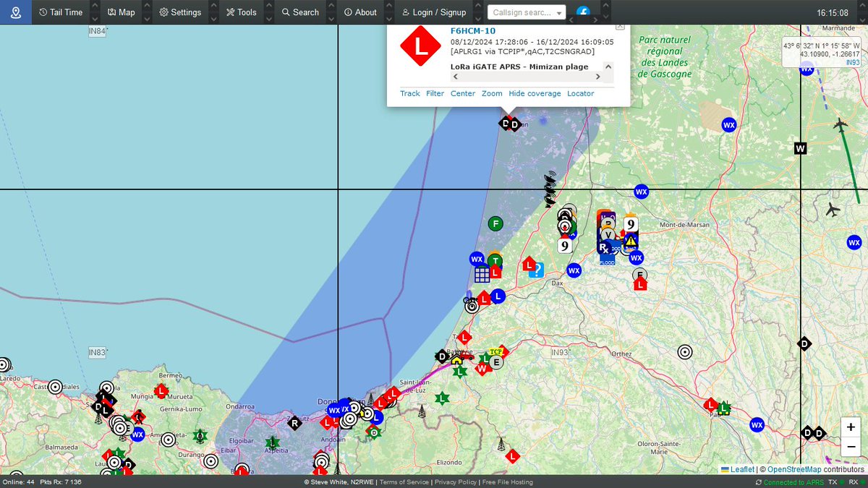This screenshot has width=868, height=488.
Task: Click Locator in the station popup
Action: coord(580,93)
